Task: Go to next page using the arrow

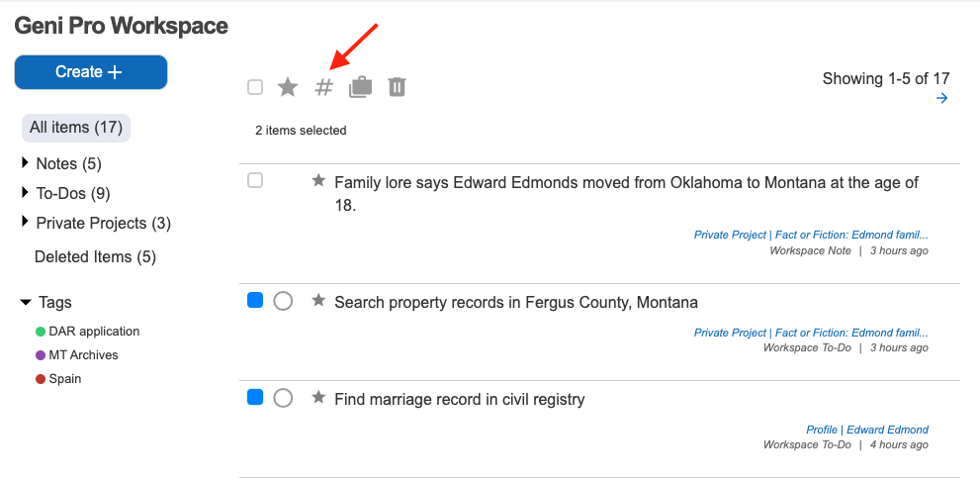Action: point(941,98)
